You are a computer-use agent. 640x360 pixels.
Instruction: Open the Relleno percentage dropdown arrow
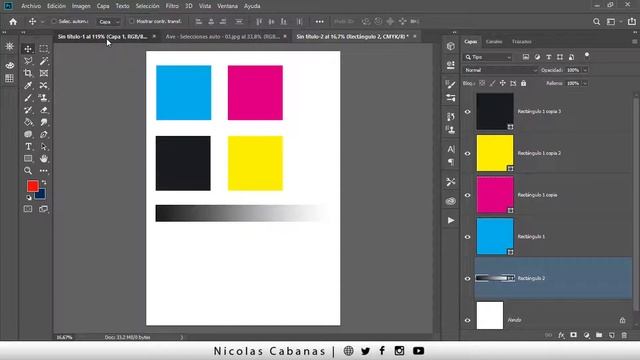coord(585,83)
